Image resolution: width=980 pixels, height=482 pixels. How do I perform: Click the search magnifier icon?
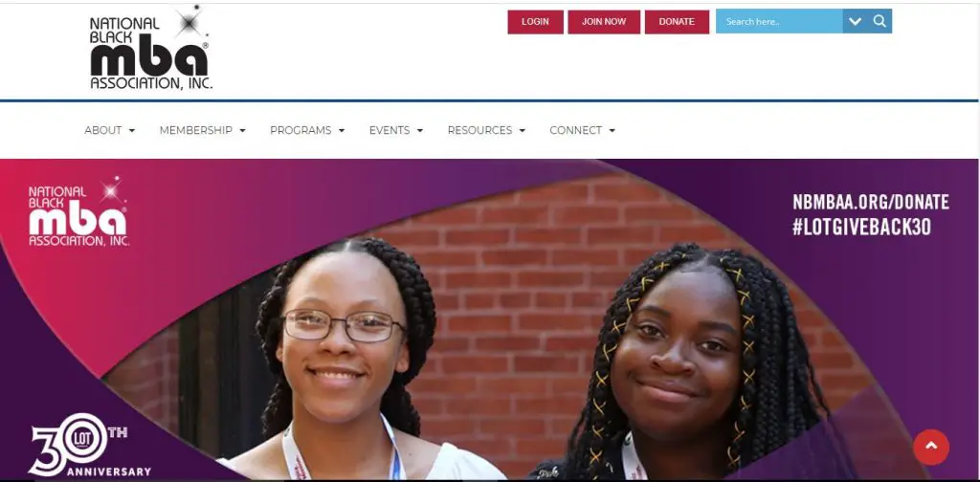click(x=880, y=21)
